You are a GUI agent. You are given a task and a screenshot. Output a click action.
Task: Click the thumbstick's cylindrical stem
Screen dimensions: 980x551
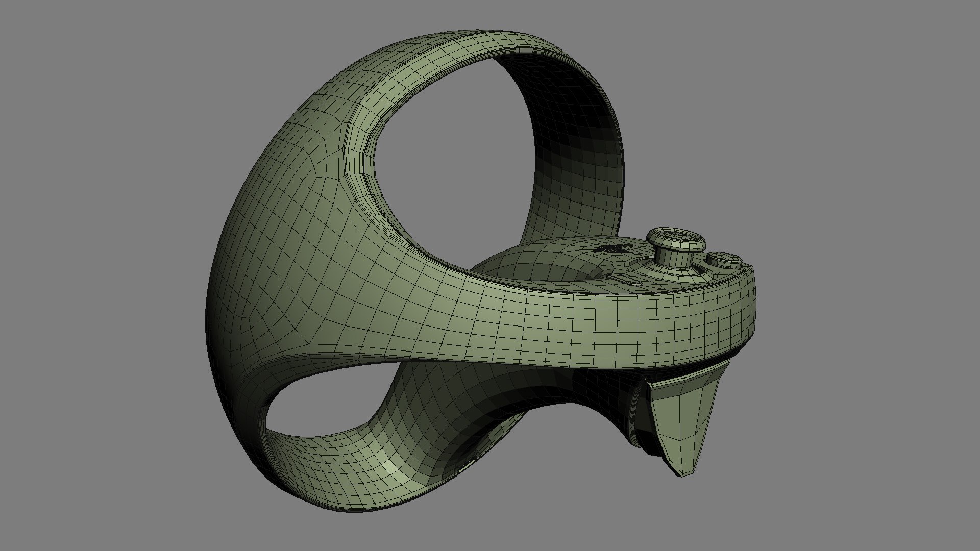674,259
